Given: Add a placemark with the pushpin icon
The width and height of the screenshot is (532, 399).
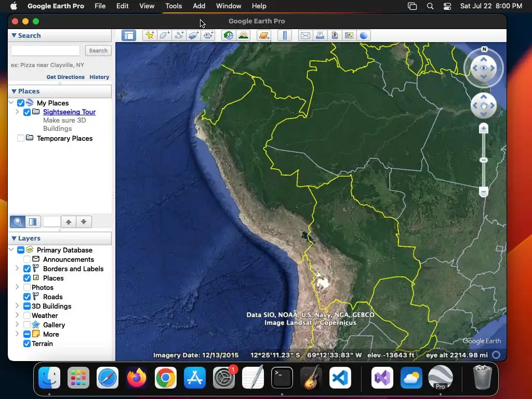Looking at the screenshot, I should tap(149, 35).
